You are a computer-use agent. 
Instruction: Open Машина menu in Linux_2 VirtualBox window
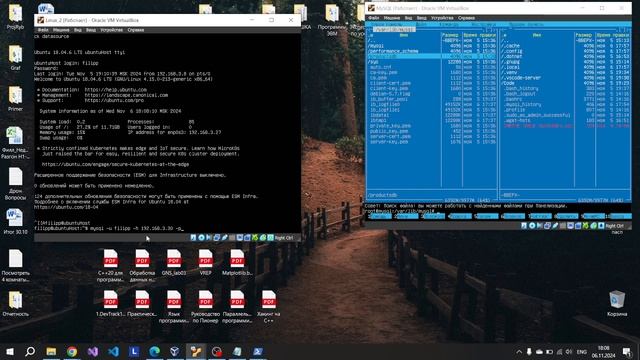click(61, 30)
